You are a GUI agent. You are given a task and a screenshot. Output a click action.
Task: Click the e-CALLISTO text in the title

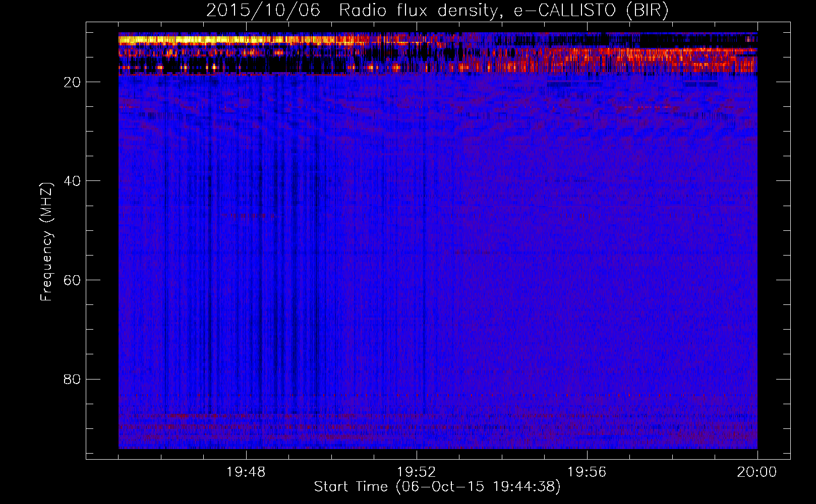point(565,11)
